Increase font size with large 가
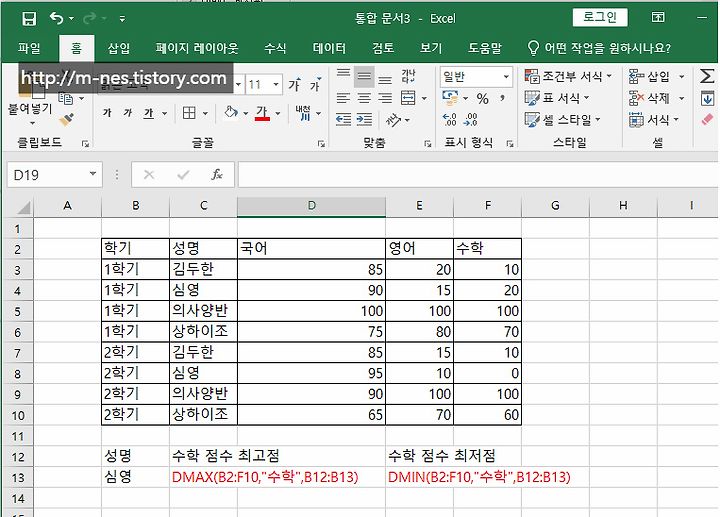 tap(294, 84)
